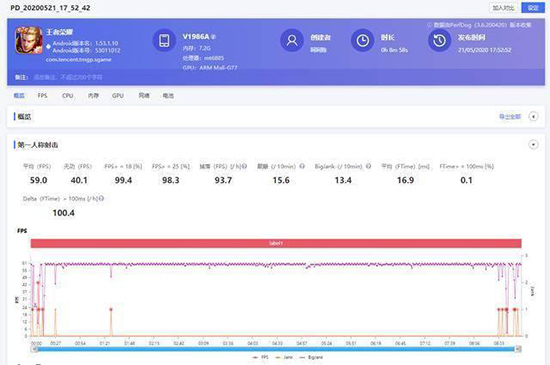Click GPU: ARM Mali-G77 text
Screen dimensions: 550x365
[x=210, y=67]
